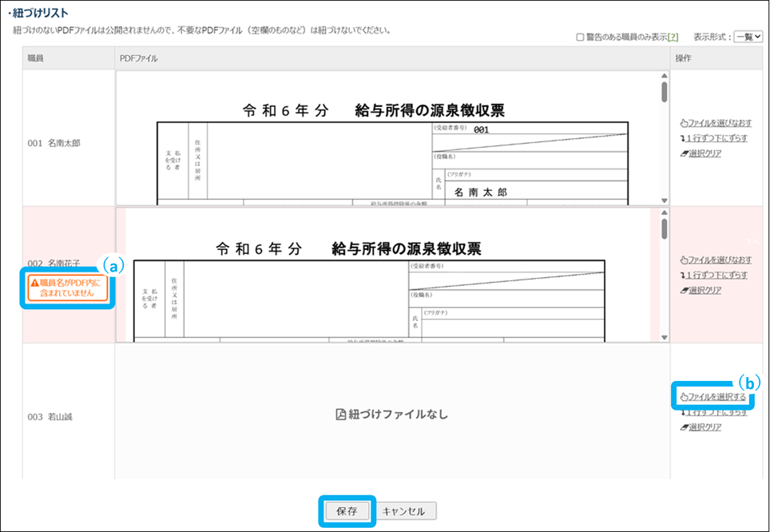The height and width of the screenshot is (532, 770).
Task: Click the PDF icon beside 紐づけファイルなし
Action: point(339,415)
